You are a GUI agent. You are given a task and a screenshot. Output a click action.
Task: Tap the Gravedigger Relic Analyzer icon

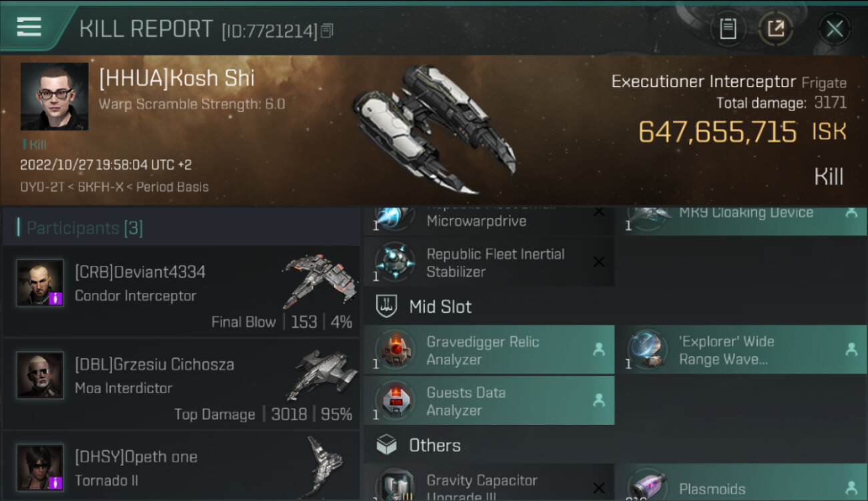click(395, 350)
